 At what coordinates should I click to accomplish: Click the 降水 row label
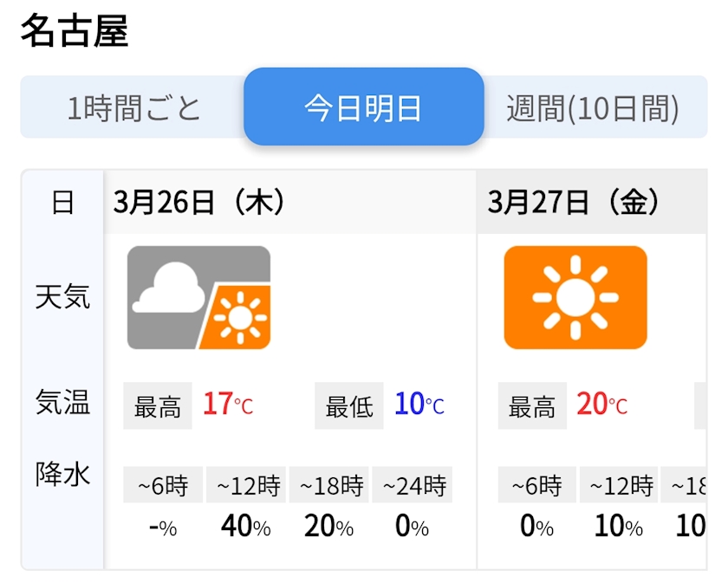tap(62, 474)
